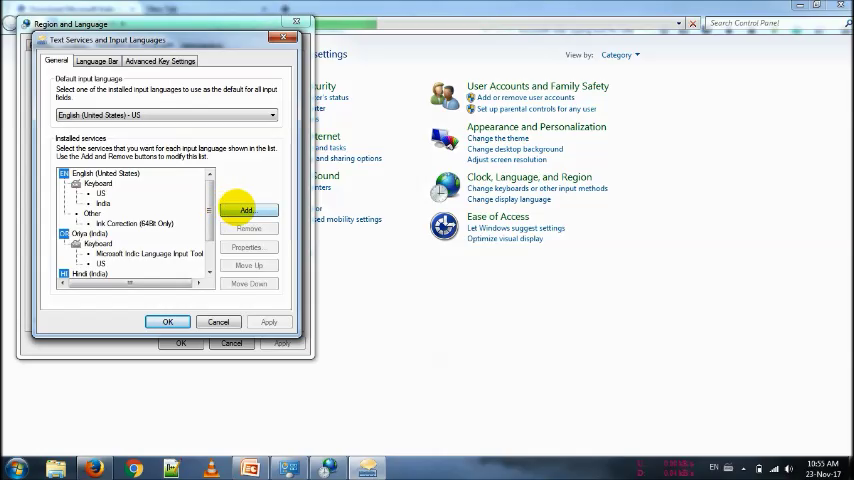Click Cancel in Text Services dialog

218,322
